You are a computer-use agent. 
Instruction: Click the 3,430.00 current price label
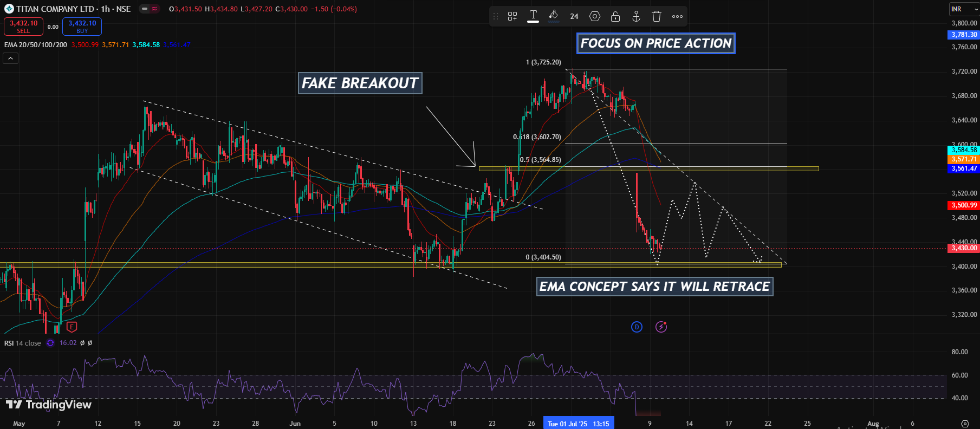[964, 248]
